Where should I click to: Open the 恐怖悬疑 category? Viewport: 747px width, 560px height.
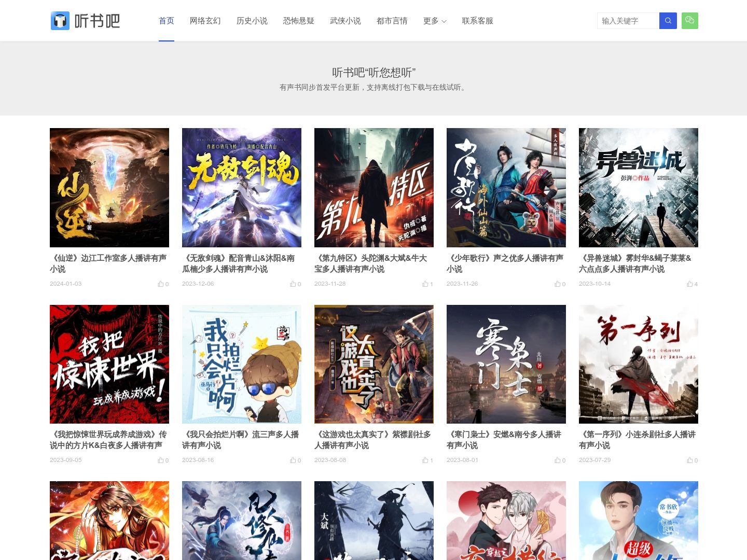[x=299, y=21]
